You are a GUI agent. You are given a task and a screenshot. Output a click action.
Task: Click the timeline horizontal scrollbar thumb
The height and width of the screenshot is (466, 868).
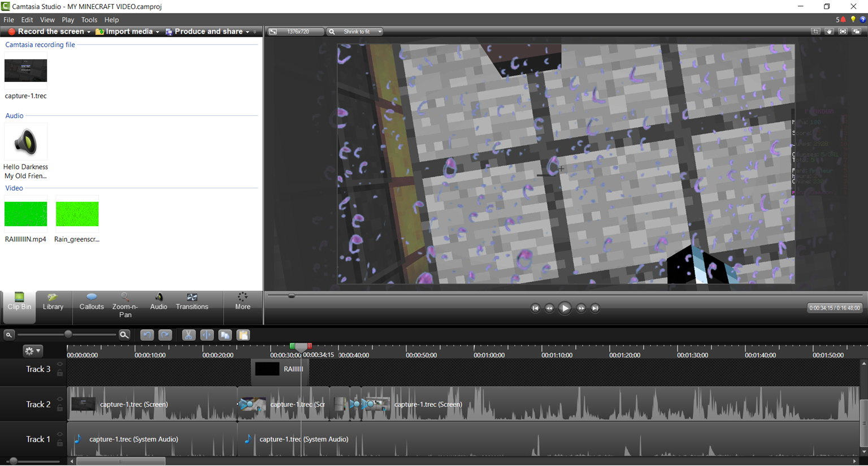point(121,461)
